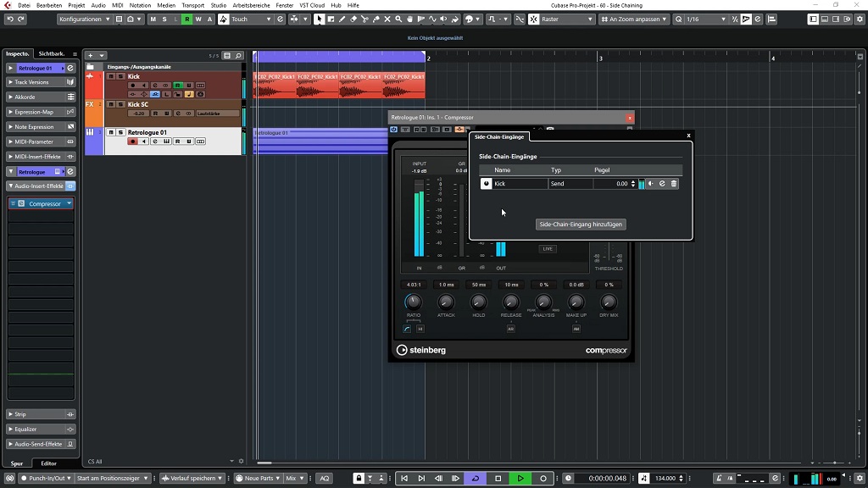The image size is (868, 488).
Task: Adjust the Compressor MAKE UP knob
Action: 576,302
